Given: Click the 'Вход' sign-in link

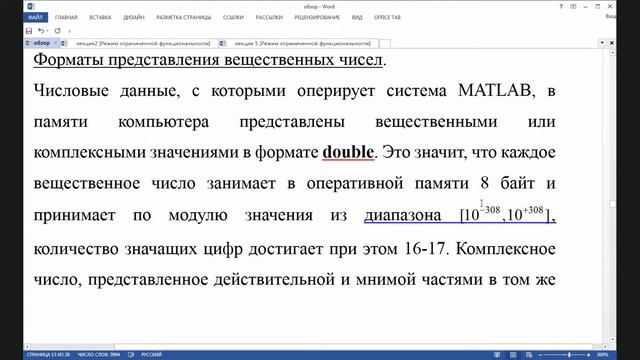Looking at the screenshot, I should click(611, 16).
